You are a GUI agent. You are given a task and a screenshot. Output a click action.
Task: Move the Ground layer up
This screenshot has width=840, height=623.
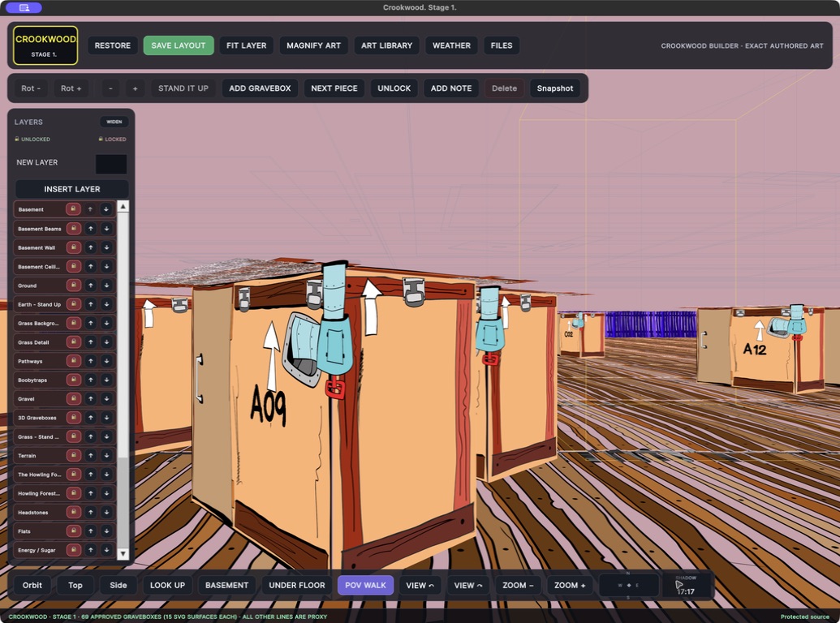tap(91, 286)
